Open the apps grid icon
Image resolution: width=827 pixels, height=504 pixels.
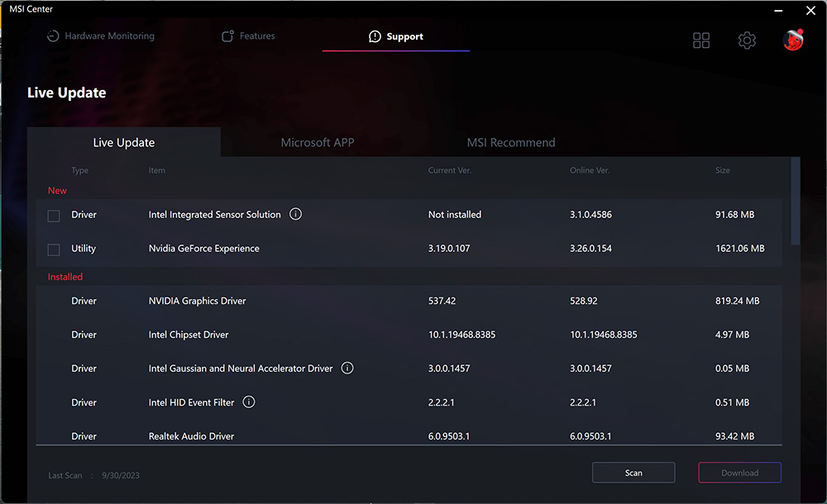click(x=701, y=40)
